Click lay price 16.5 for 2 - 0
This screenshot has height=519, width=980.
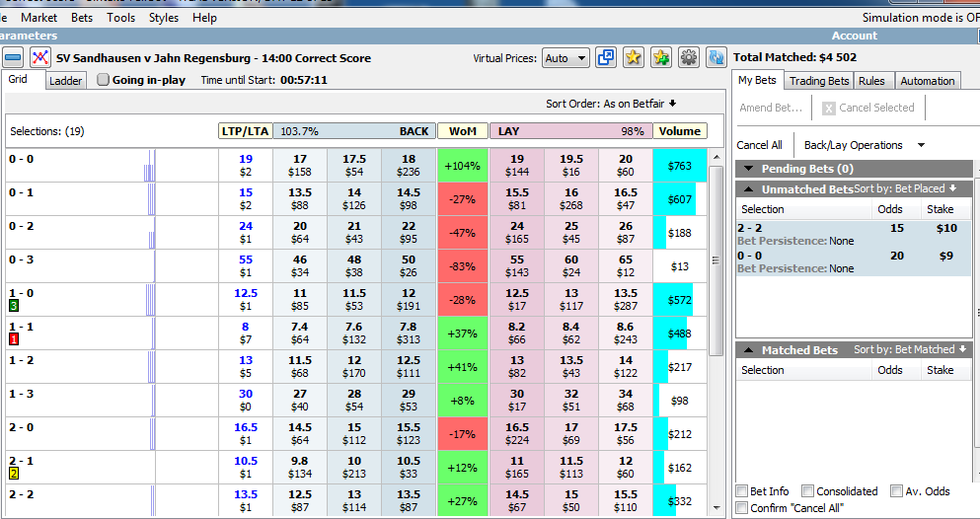point(517,433)
